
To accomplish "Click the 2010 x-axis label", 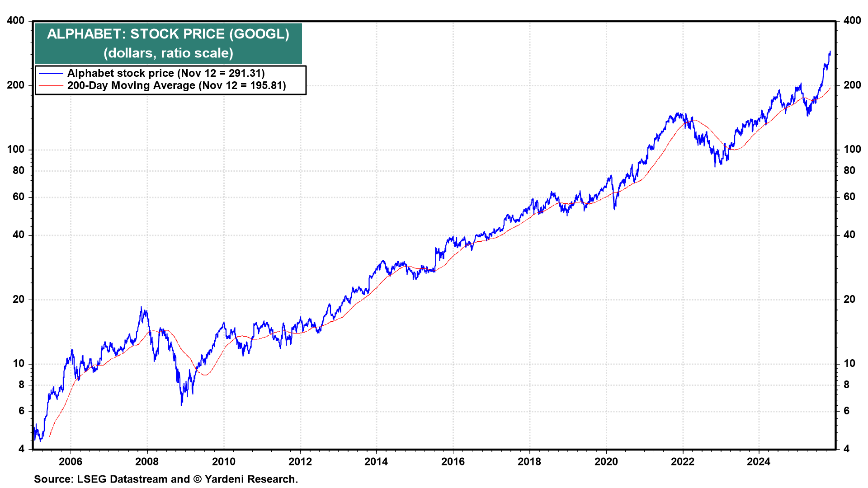I will point(223,461).
